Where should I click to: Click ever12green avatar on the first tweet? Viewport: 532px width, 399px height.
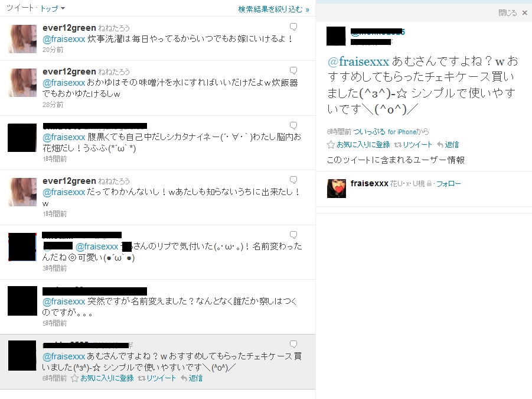[x=22, y=38]
